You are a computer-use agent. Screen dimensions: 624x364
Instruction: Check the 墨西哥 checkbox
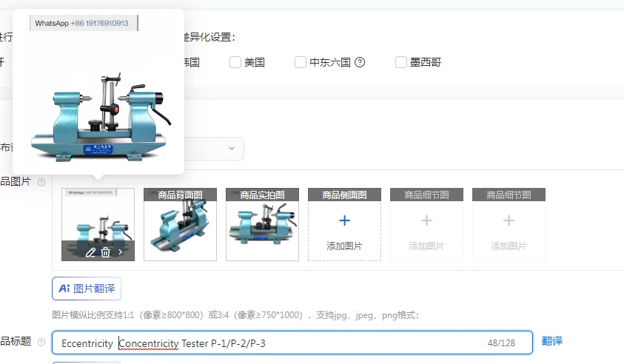pos(400,62)
